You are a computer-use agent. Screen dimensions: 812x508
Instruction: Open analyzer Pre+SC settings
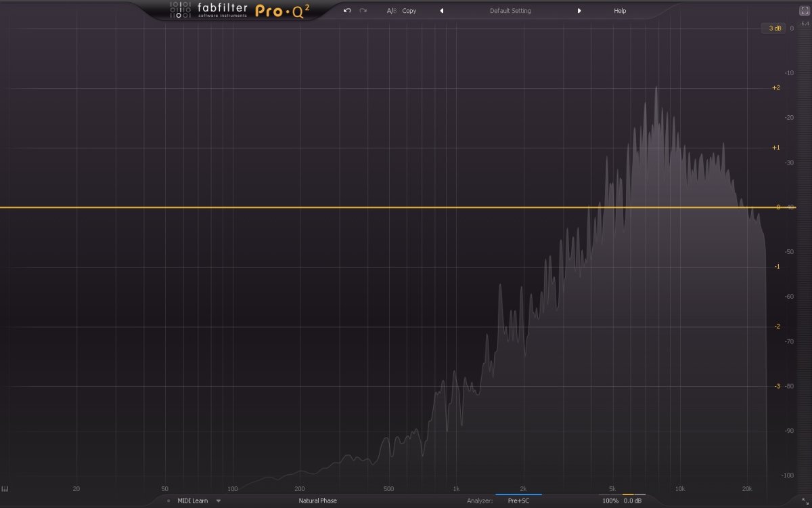pos(518,501)
